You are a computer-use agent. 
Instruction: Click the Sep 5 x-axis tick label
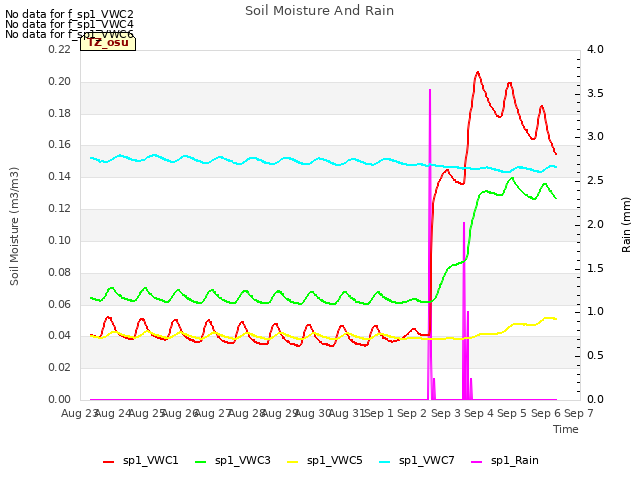(512, 413)
